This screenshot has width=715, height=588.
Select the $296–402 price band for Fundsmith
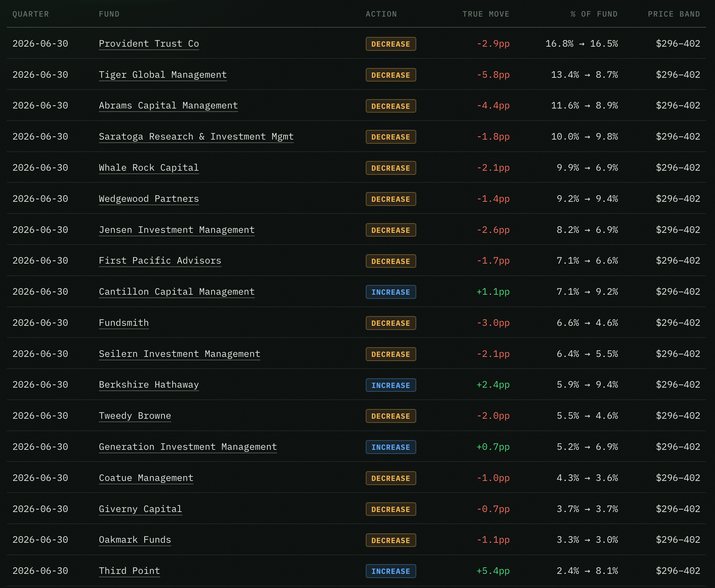[x=678, y=323]
